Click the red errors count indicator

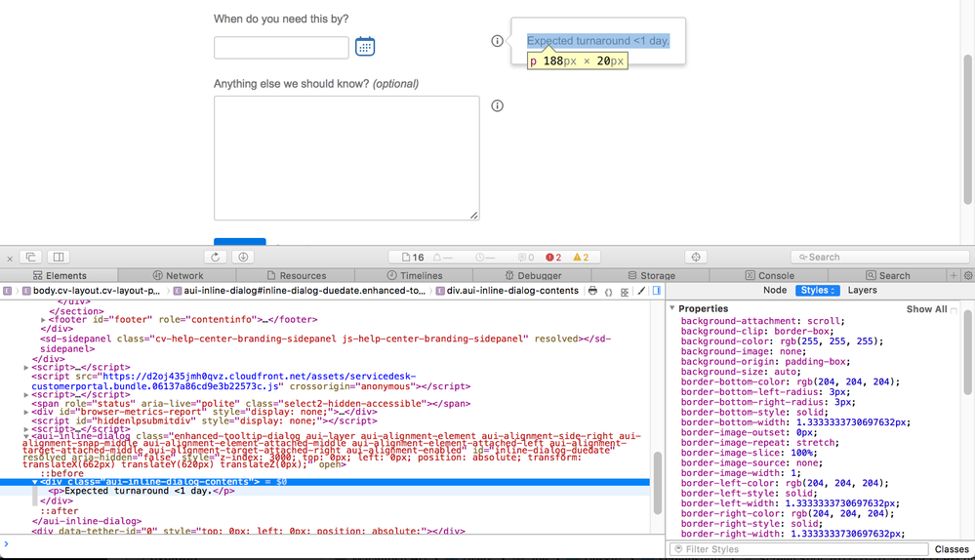[553, 258]
